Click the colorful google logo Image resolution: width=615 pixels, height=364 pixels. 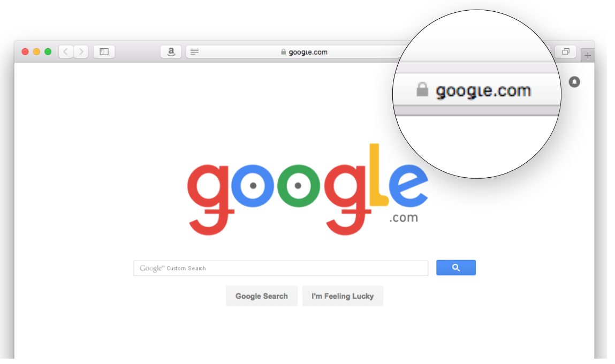point(307,189)
